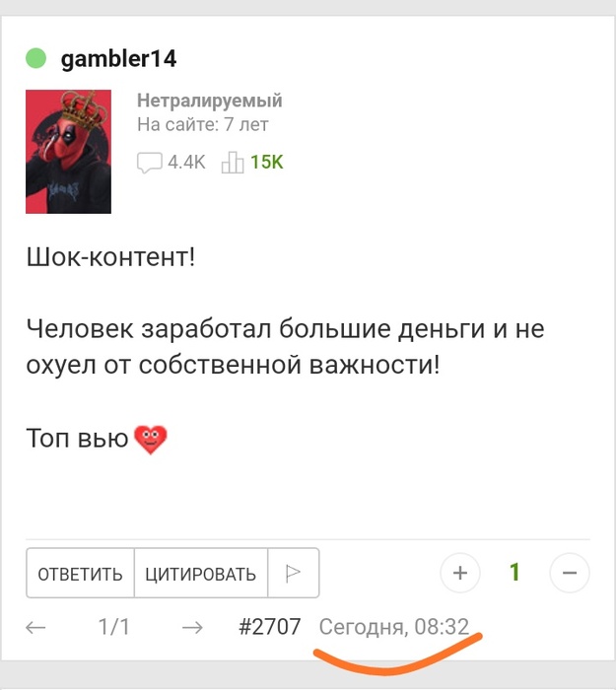The image size is (616, 690).
Task: Click the heart emoji in post
Action: click(151, 440)
